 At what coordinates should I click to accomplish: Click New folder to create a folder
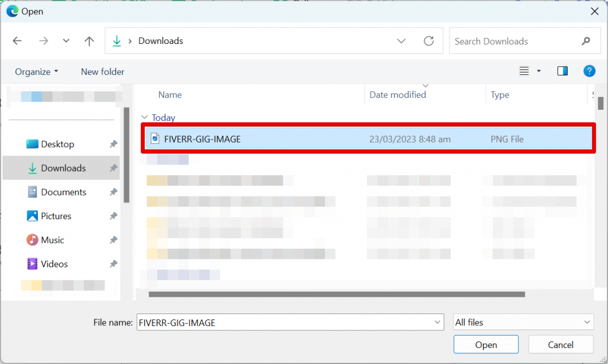tap(102, 71)
